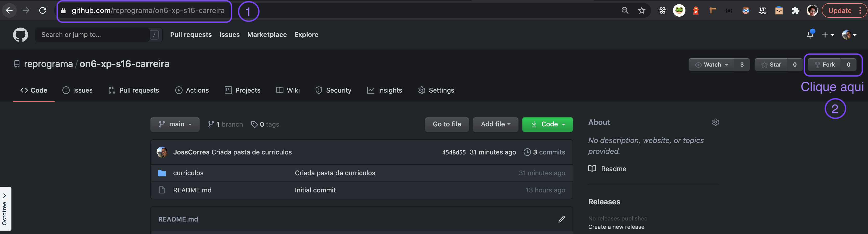Click the green frog extension icon

pyautogui.click(x=679, y=10)
